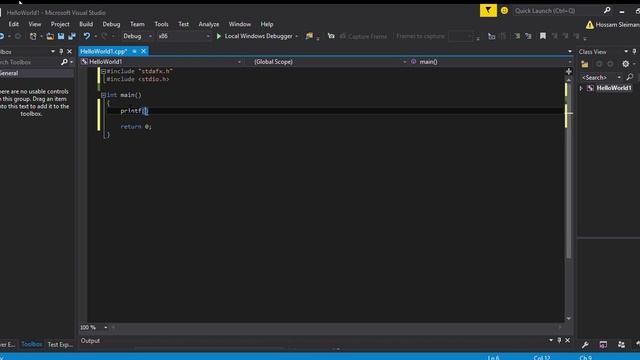Image resolution: width=640 pixels, height=360 pixels.
Task: Open the Global Scope dropdown
Action: (x=327, y=62)
